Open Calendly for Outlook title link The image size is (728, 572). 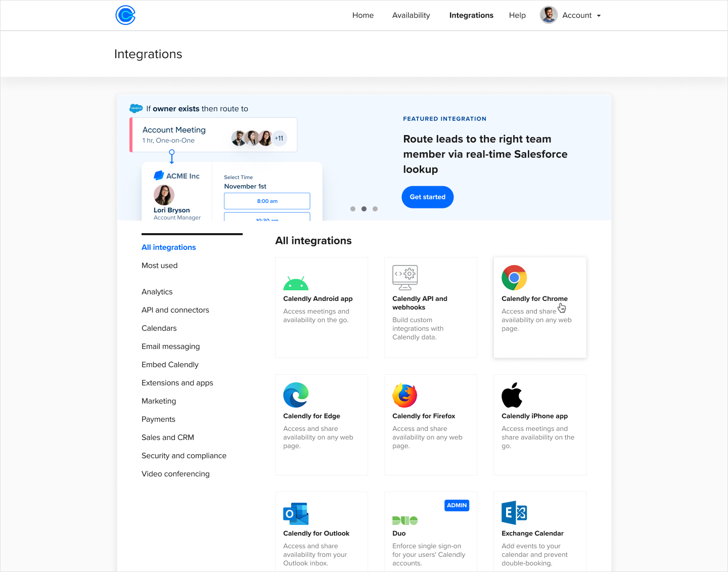[x=316, y=534]
